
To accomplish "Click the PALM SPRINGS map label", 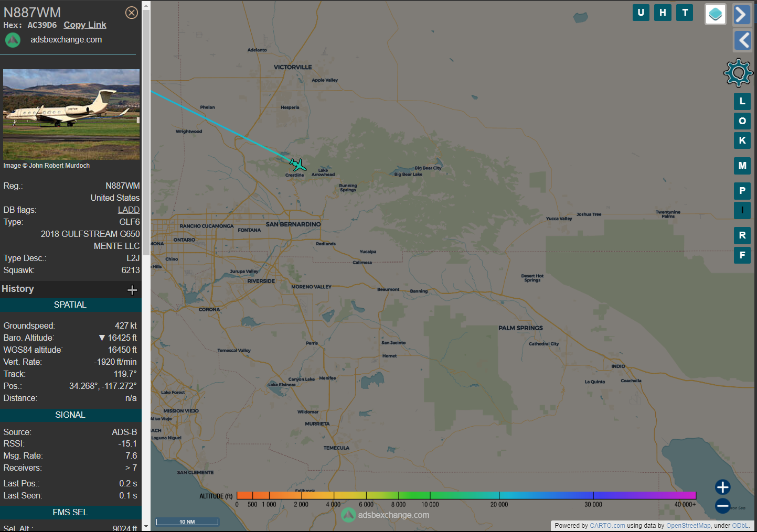I will point(520,328).
